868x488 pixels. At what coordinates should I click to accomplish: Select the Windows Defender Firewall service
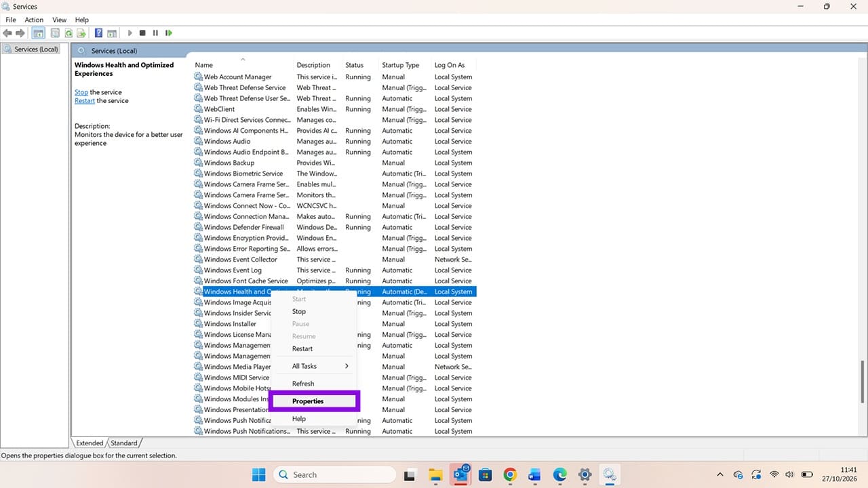(335, 227)
